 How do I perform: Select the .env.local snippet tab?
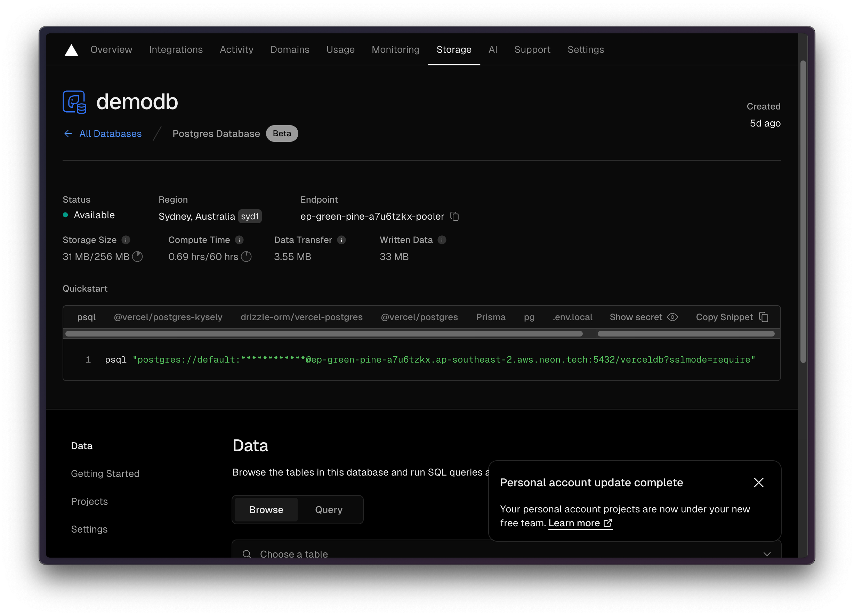(x=572, y=317)
